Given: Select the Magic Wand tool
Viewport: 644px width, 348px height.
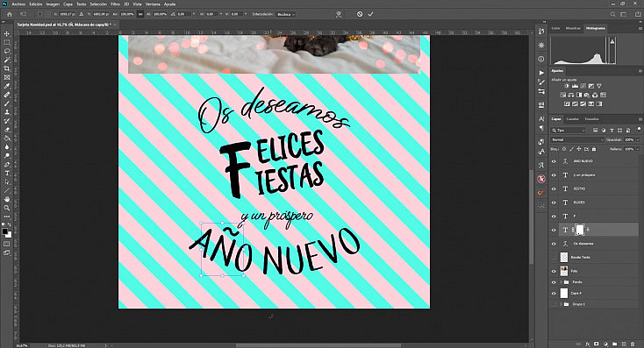Looking at the screenshot, I should [x=7, y=60].
